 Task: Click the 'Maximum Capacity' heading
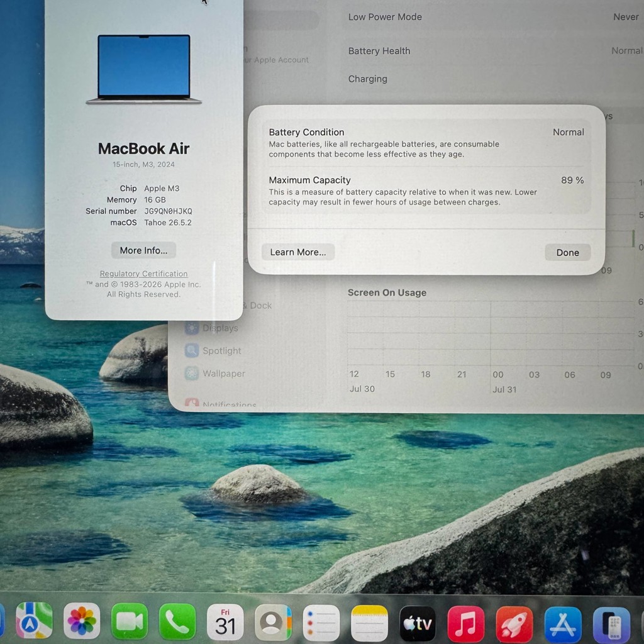pyautogui.click(x=309, y=180)
